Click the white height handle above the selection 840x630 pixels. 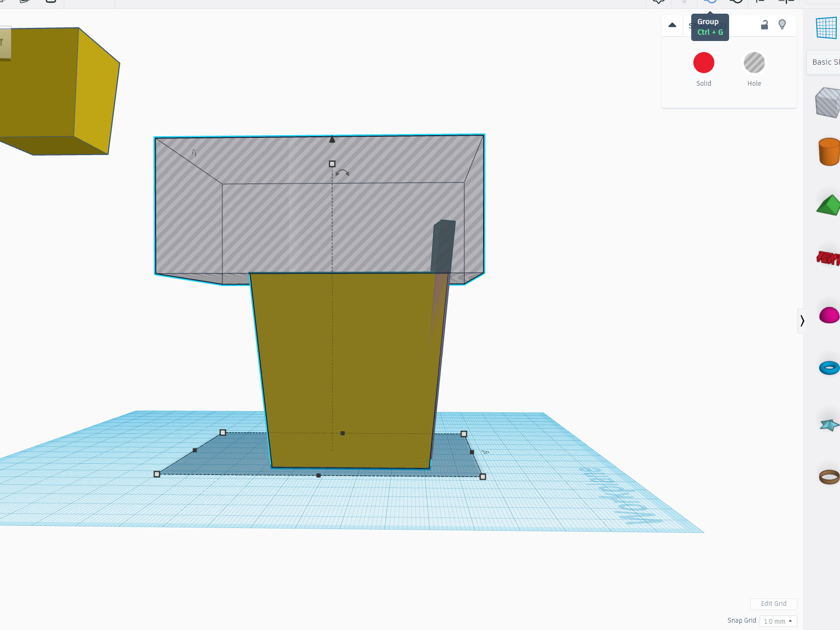pos(332,164)
